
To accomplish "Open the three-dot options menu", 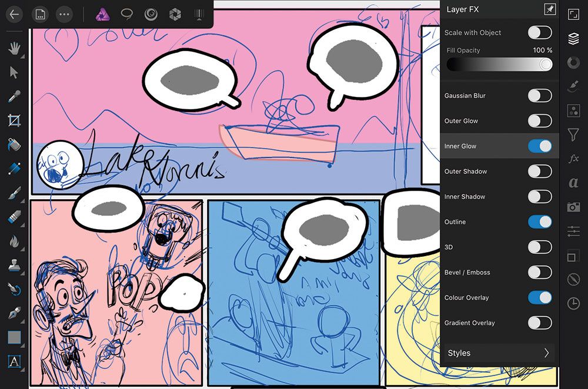I will pyautogui.click(x=64, y=15).
